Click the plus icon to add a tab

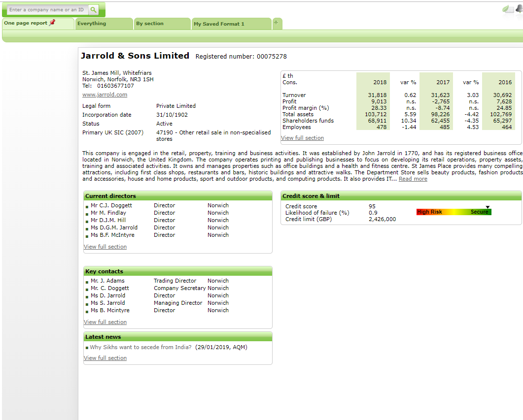[276, 23]
